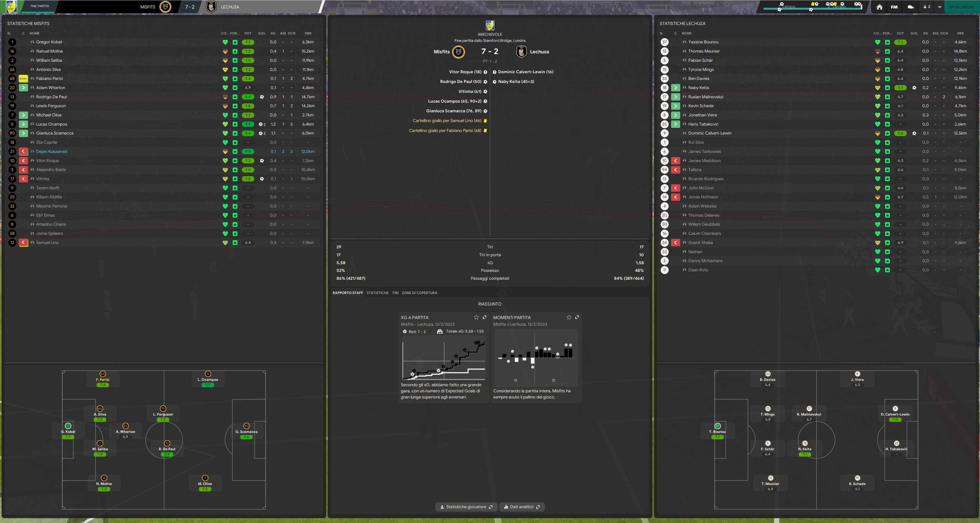Switch to the STATISTICHE tab
The width and height of the screenshot is (980, 523).
(x=377, y=293)
